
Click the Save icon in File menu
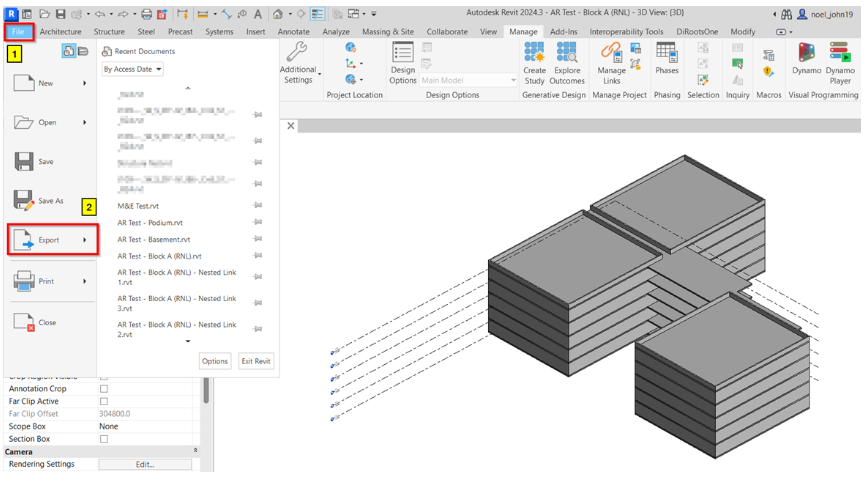tap(25, 162)
